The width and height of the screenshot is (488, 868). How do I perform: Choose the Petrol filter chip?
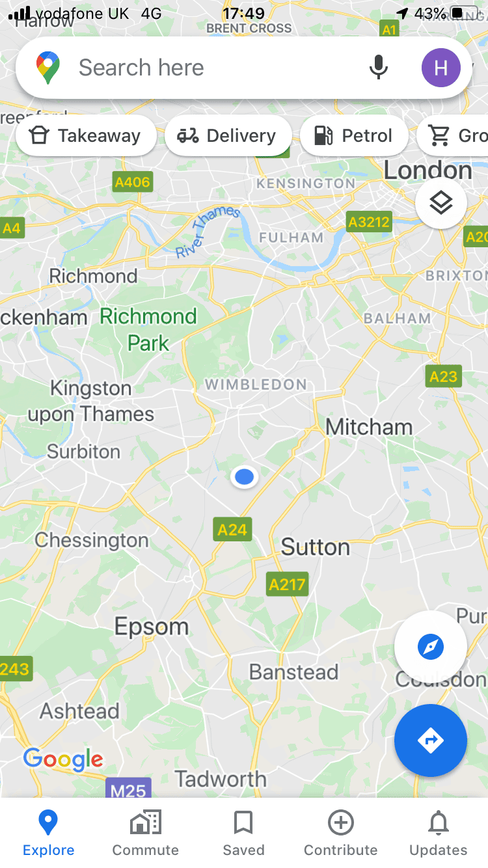tap(354, 135)
